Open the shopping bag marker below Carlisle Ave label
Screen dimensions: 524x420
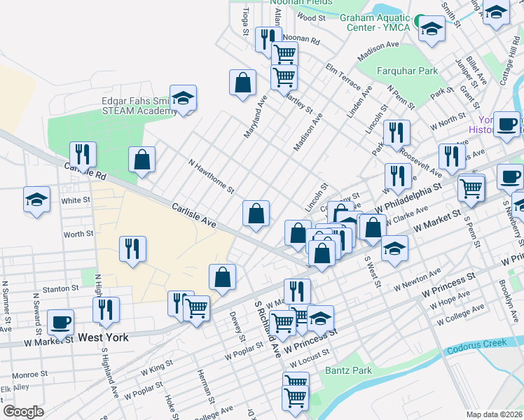pyautogui.click(x=222, y=277)
